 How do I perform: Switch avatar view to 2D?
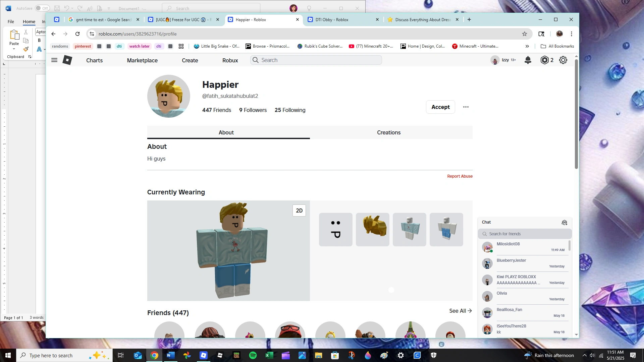point(299,210)
